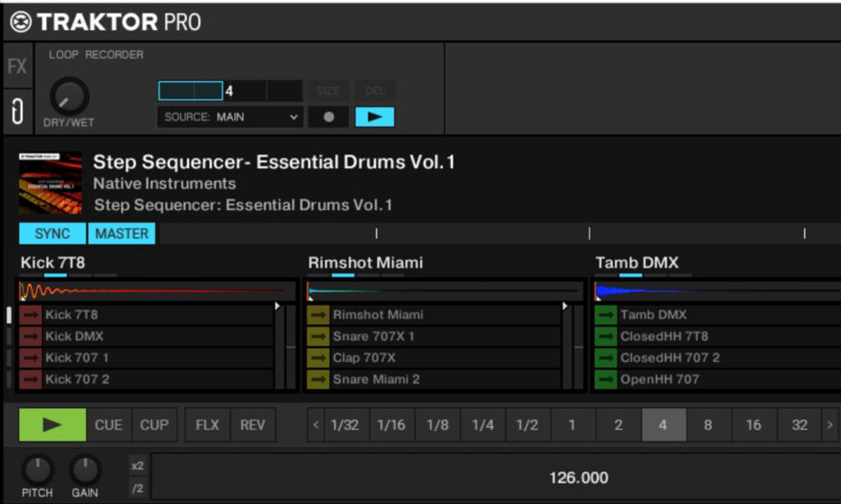
Task: Click the Loop Recorder SIZE button
Action: (327, 91)
